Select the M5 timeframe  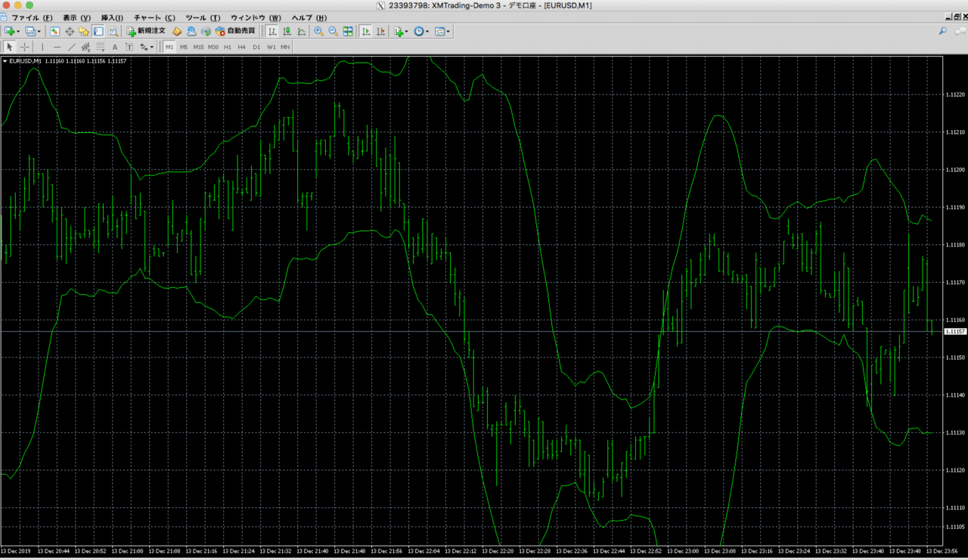point(184,47)
